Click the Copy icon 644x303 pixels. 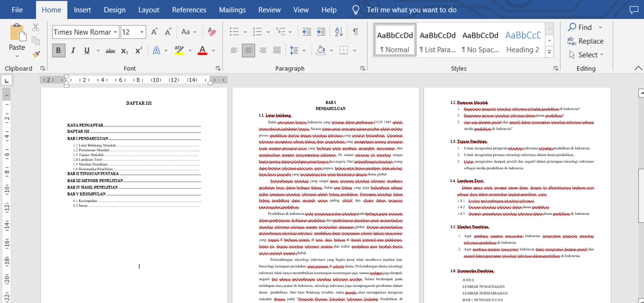(x=36, y=41)
